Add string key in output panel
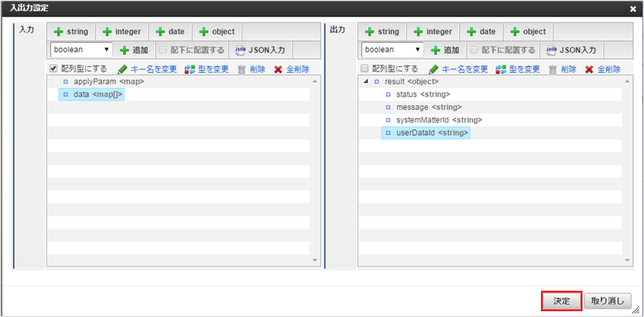 pos(382,31)
